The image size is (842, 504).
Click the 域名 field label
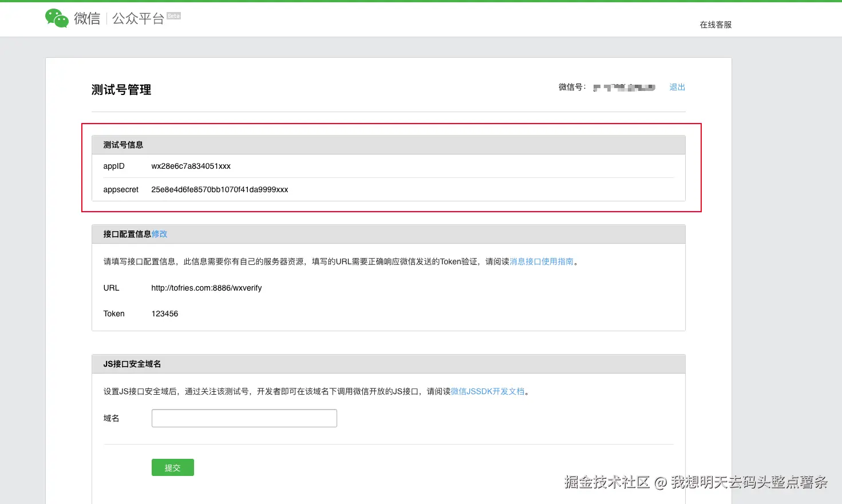pyautogui.click(x=112, y=418)
